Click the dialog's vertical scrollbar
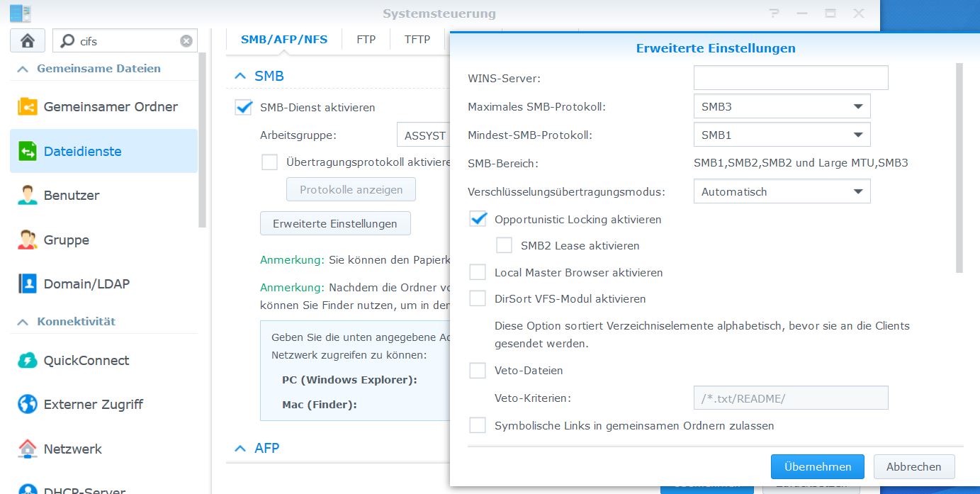This screenshot has height=494, width=980. [x=959, y=168]
